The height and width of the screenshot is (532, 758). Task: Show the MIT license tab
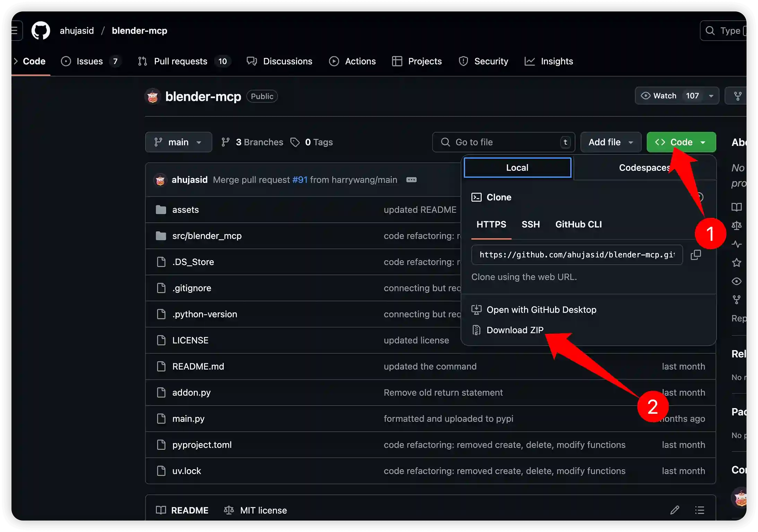(x=255, y=510)
